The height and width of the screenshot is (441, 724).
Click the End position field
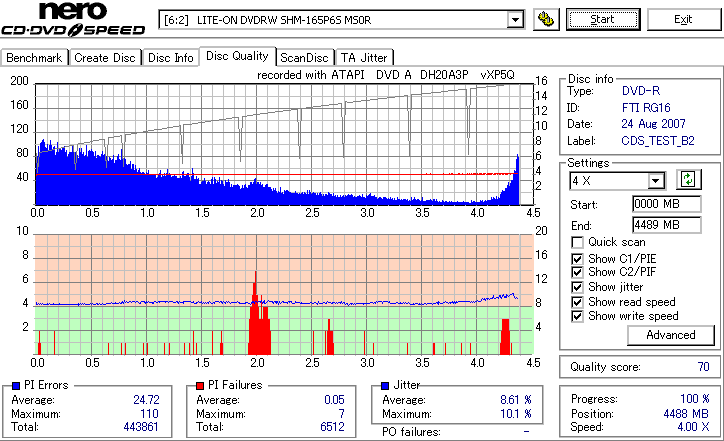(667, 225)
